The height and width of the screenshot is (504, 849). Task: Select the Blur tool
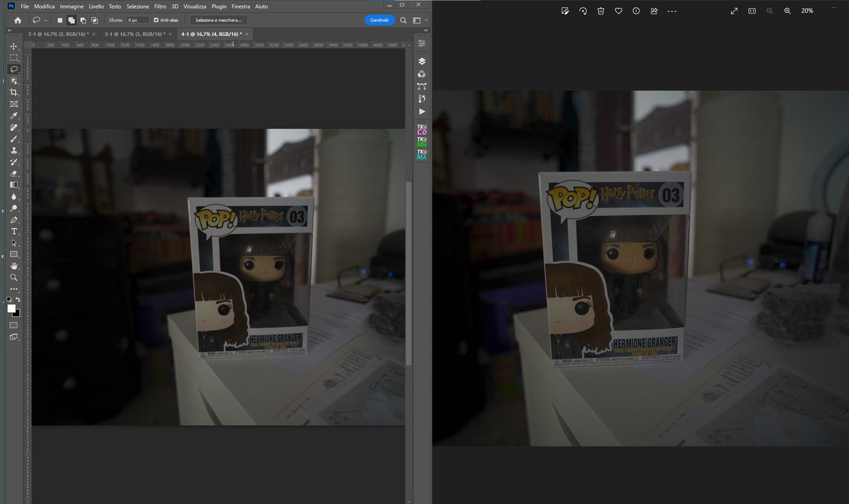pos(14,196)
